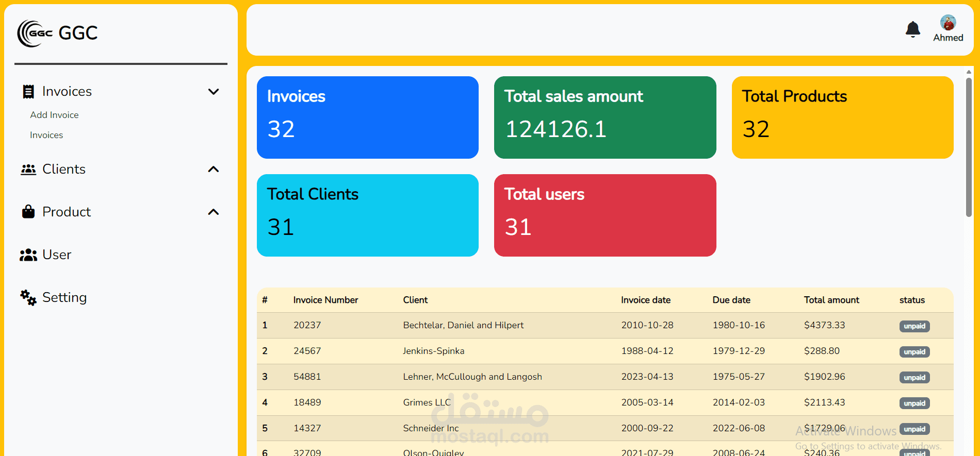Click the Client column header
The width and height of the screenshot is (980, 456).
[415, 300]
